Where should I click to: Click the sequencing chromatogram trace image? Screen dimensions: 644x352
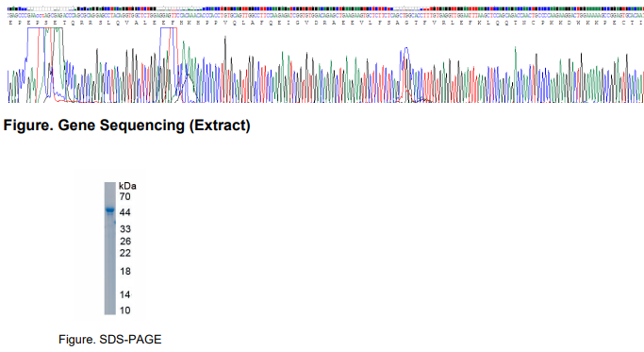(325, 65)
